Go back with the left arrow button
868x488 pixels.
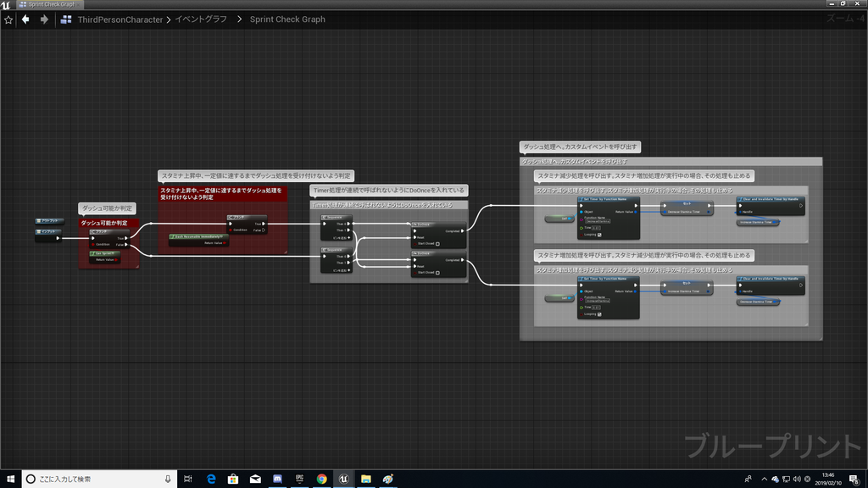pyautogui.click(x=25, y=19)
